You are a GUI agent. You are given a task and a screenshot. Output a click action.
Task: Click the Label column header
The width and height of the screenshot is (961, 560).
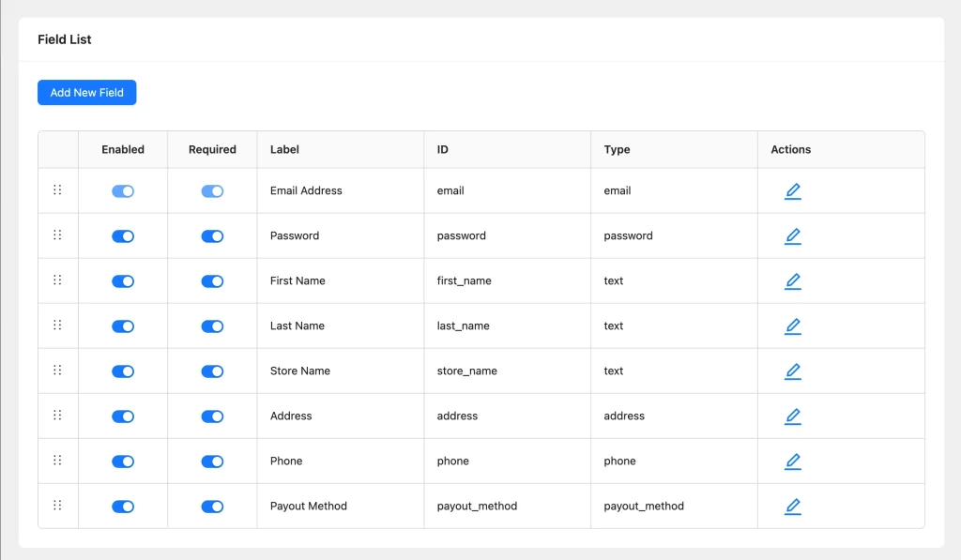[x=285, y=149]
